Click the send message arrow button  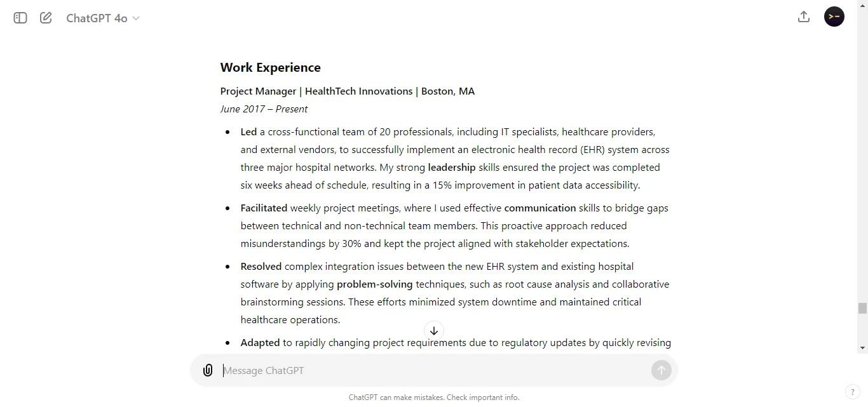coord(661,370)
